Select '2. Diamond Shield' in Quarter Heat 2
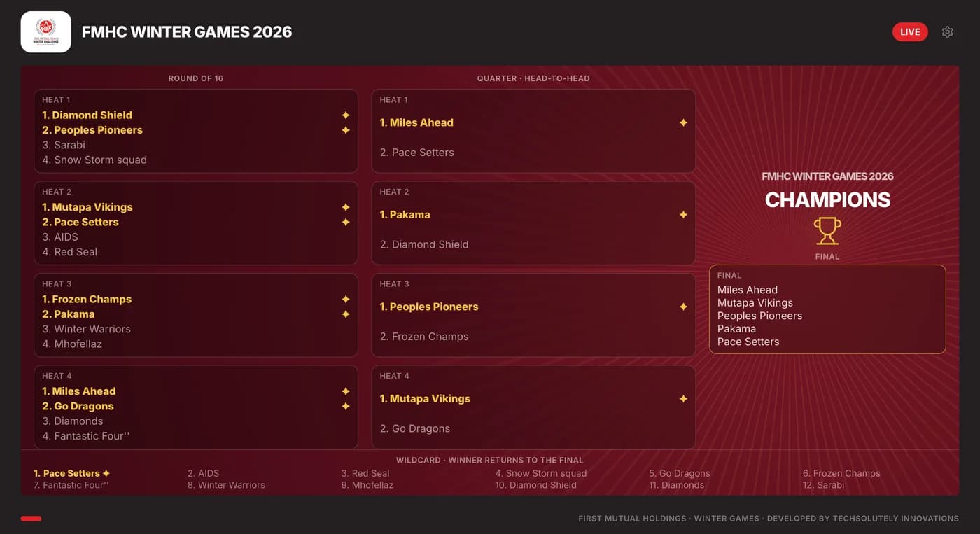The width and height of the screenshot is (980, 534). tap(424, 244)
